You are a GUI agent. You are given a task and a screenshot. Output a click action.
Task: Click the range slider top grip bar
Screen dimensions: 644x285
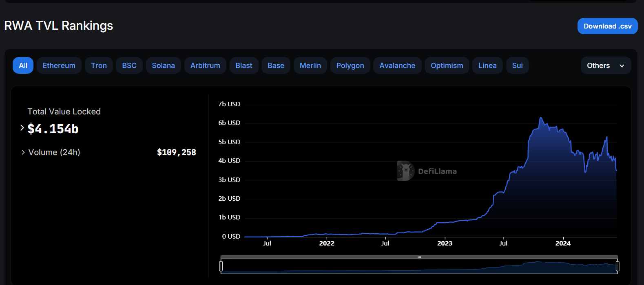point(419,257)
